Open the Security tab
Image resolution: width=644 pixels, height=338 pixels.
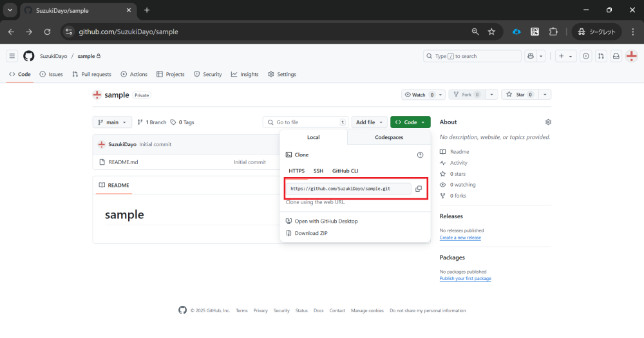tap(208, 74)
